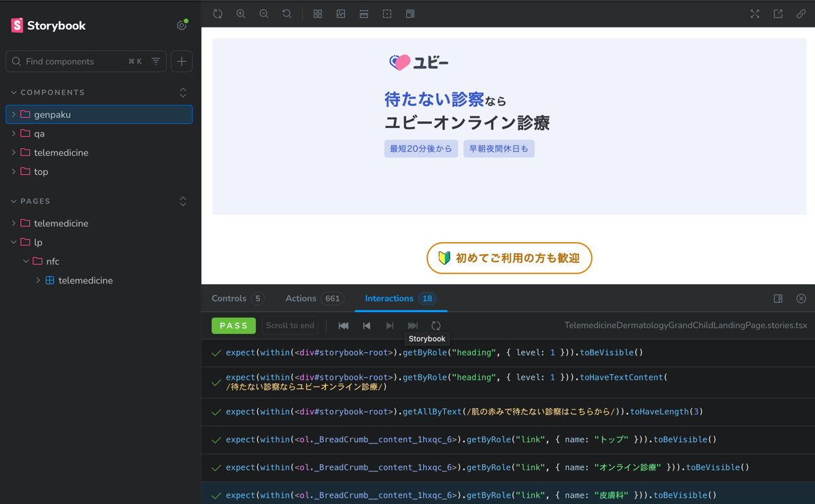Zoom out the preview canvas
Screen dimensions: 815x504
tap(264, 14)
